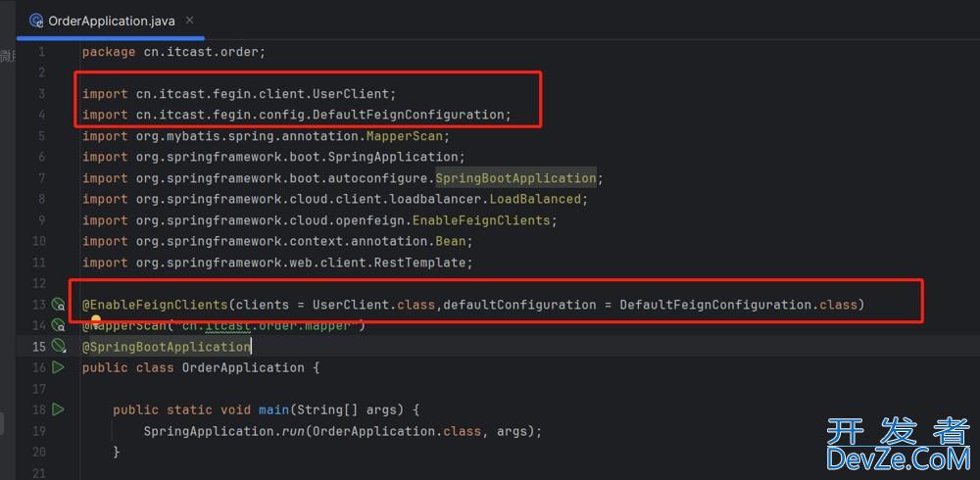The height and width of the screenshot is (480, 980).
Task: Place the cursor on the @SpringBootApplication annotation
Action: [167, 347]
